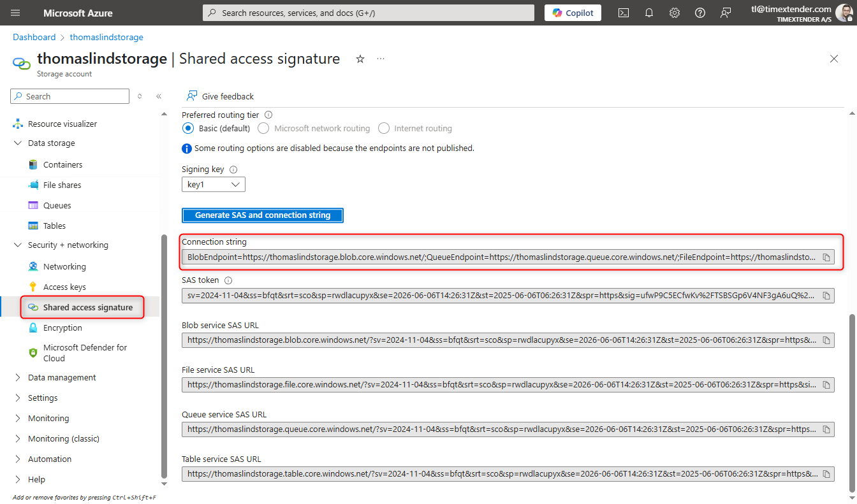Show info tooltip for Preferred routing tier
Image resolution: width=857 pixels, height=504 pixels.
click(x=268, y=115)
